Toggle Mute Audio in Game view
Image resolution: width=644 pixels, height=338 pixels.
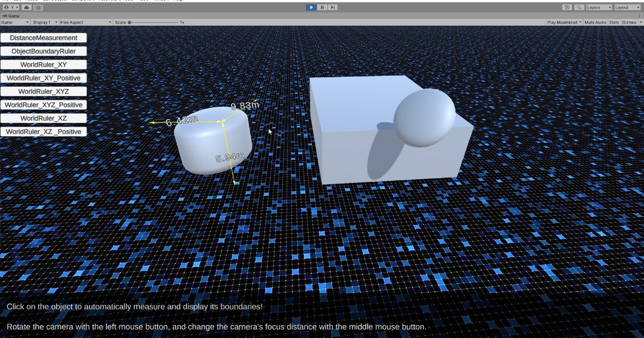click(595, 23)
